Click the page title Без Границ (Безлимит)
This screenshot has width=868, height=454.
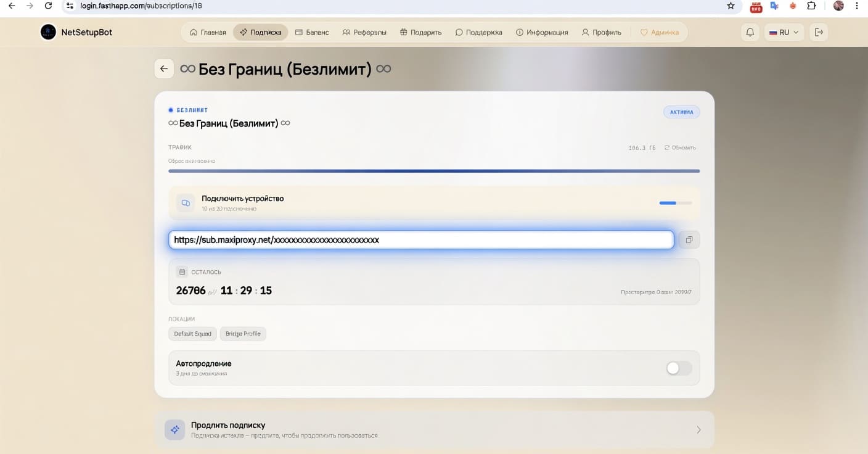point(285,68)
